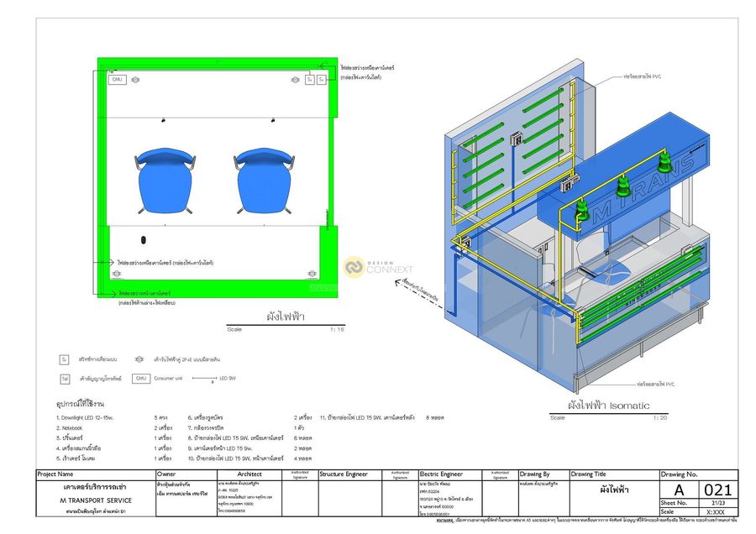756x534 pixels.
Task: Click the CMU symbol in legend
Action: pos(141,379)
